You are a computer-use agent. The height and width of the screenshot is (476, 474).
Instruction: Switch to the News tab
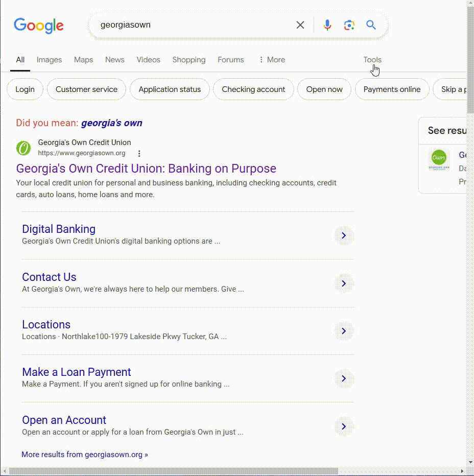click(114, 60)
